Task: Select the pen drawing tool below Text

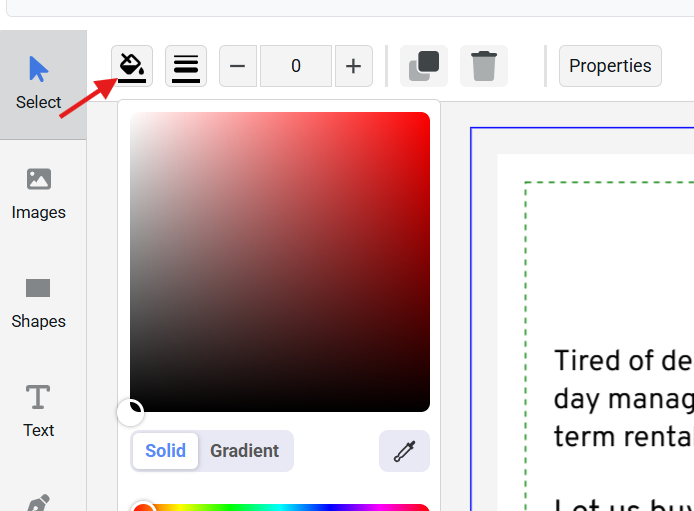Action: [x=39, y=502]
